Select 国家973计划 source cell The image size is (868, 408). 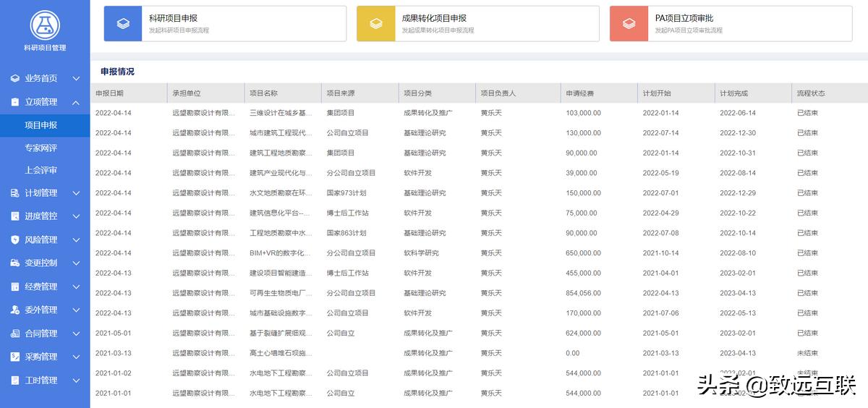(x=346, y=193)
